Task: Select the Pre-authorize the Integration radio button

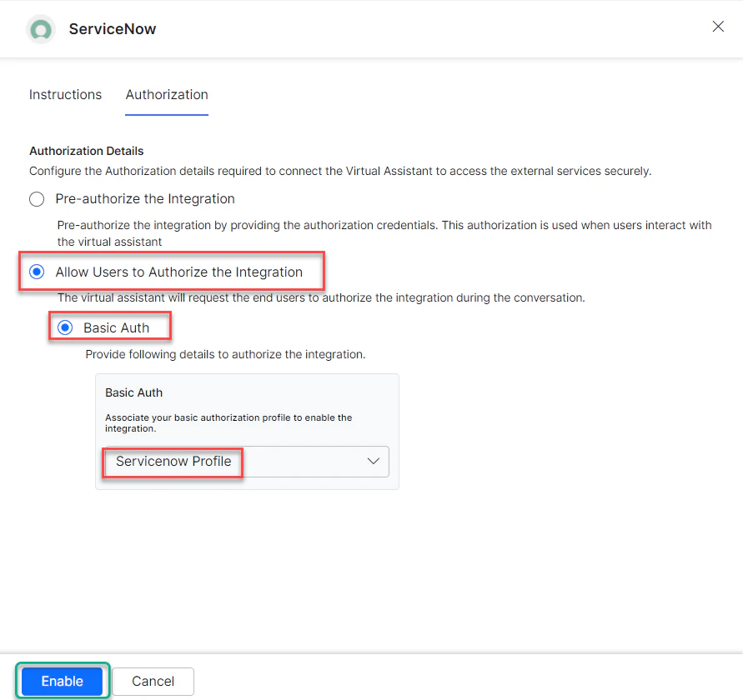Action: pyautogui.click(x=36, y=198)
